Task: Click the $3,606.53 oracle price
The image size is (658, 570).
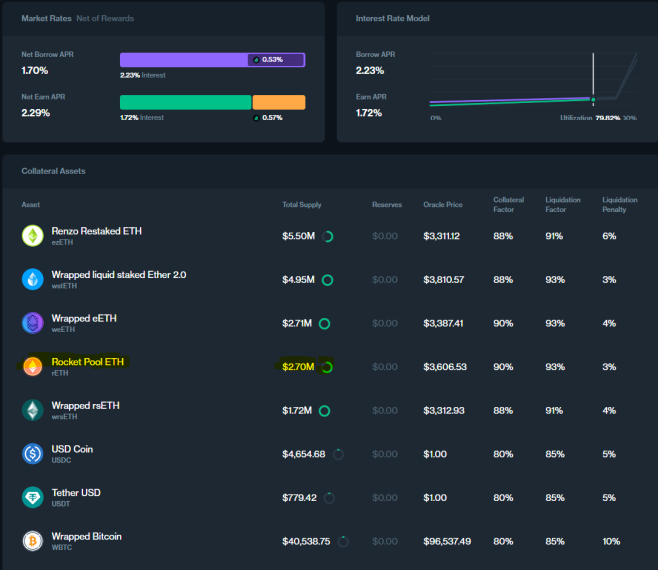Action: tap(445, 367)
